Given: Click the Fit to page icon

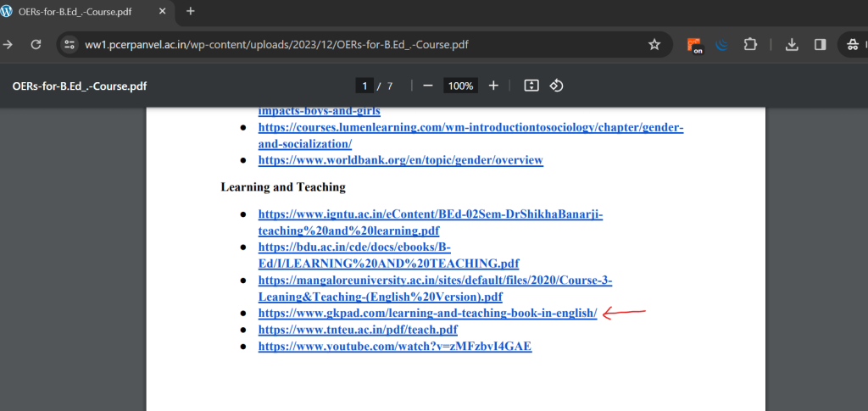Looking at the screenshot, I should point(531,86).
